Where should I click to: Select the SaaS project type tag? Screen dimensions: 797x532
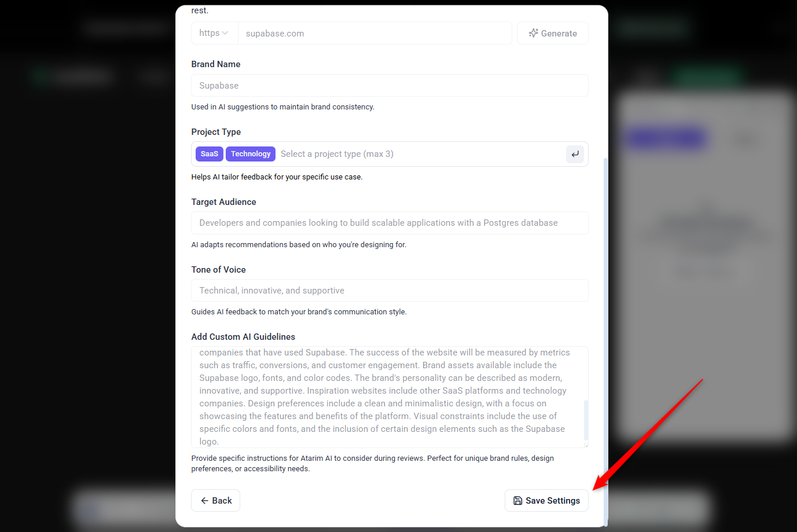(210, 153)
